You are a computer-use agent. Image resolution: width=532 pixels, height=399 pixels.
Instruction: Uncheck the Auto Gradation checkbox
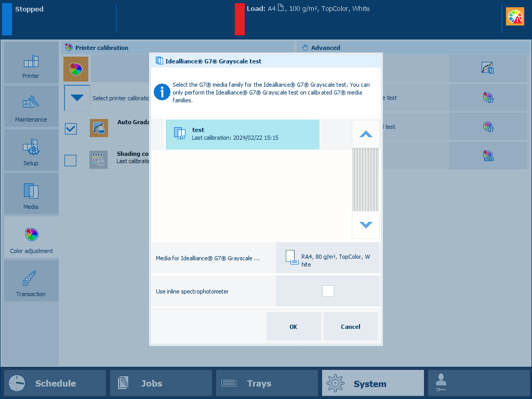point(71,128)
